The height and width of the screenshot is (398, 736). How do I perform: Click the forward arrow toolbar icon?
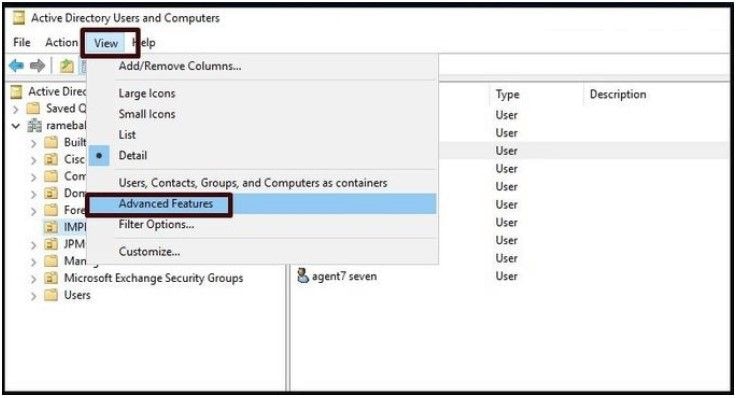tap(37, 66)
